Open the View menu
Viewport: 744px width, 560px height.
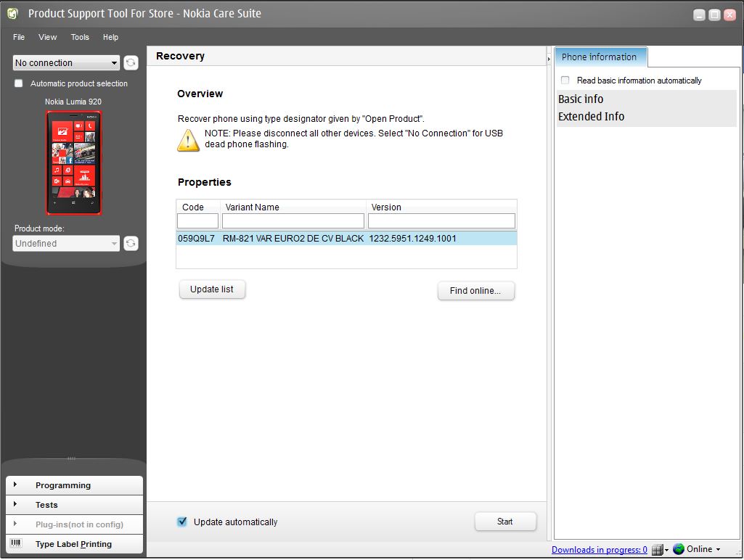coord(47,37)
